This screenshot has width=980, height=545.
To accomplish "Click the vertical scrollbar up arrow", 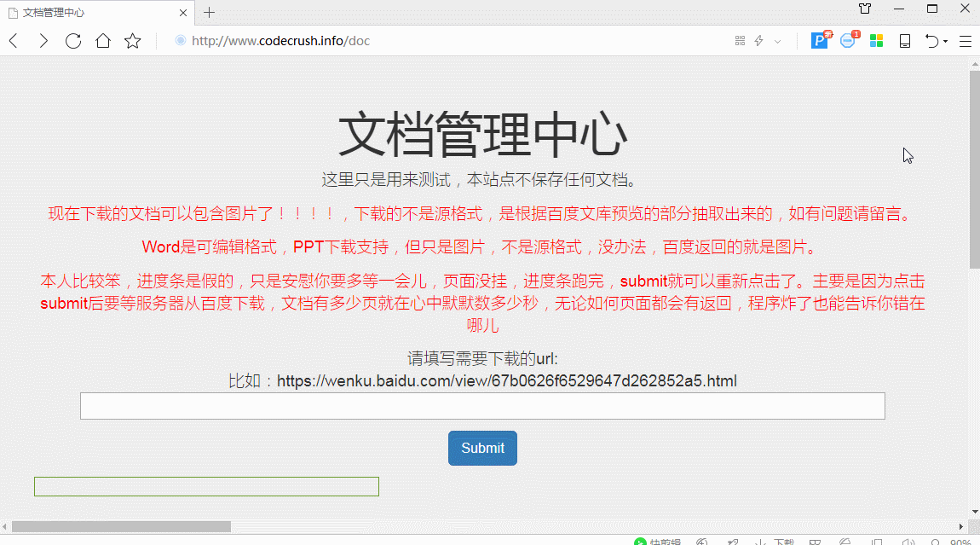I will coord(974,64).
